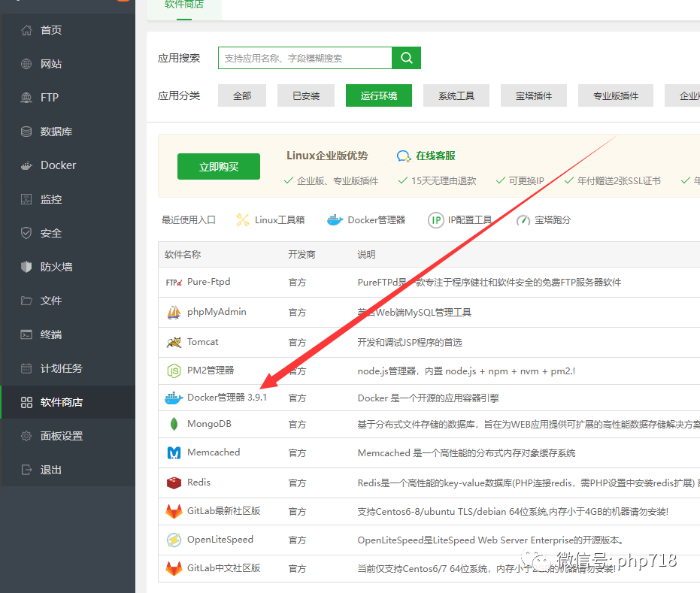Click the chat bubble icon for 在线客服
Viewport: 700px width, 593px height.
coord(404,156)
